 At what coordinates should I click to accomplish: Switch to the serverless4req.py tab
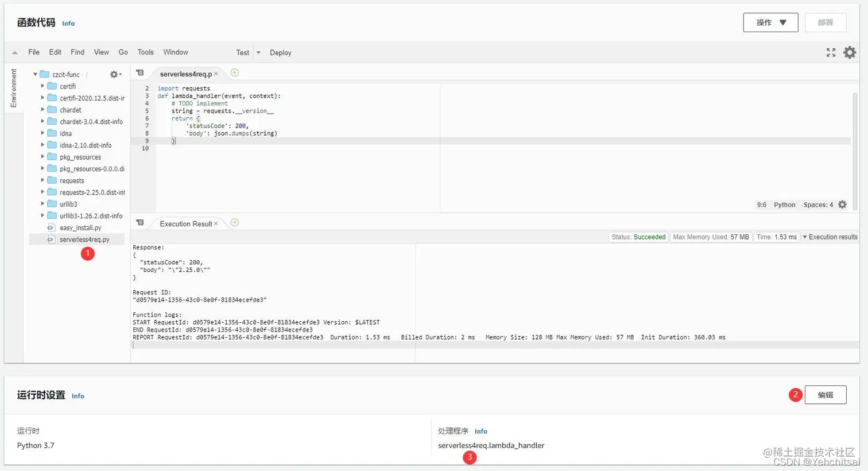pos(185,74)
